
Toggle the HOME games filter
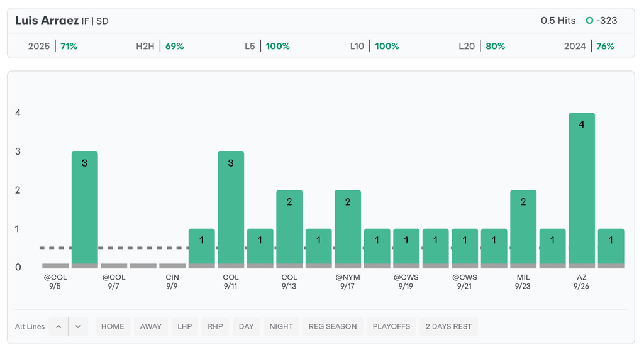click(x=113, y=327)
